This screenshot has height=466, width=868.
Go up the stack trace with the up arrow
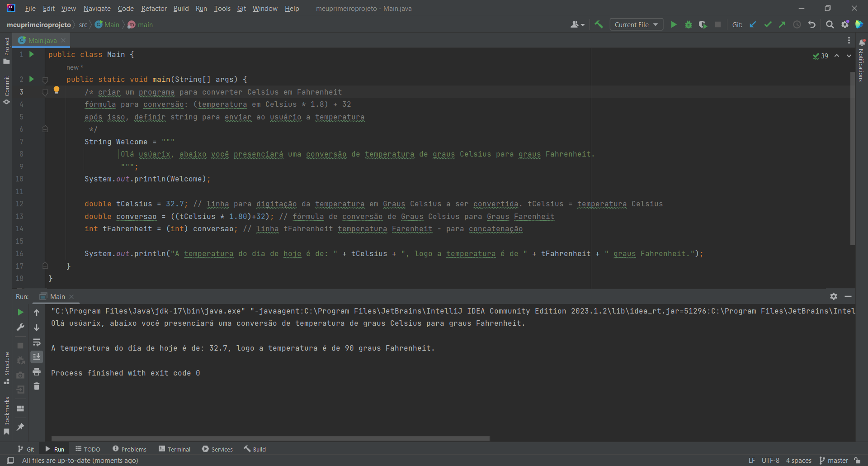[x=37, y=313]
